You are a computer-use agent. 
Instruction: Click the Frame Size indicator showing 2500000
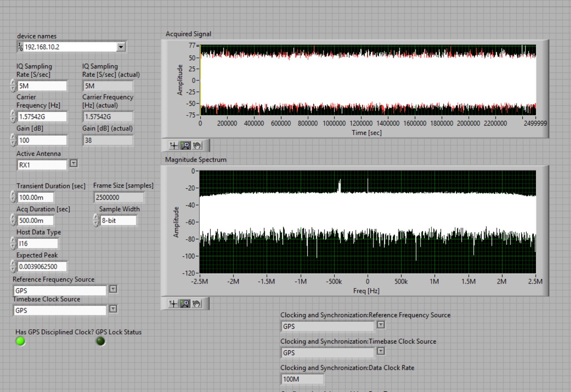pyautogui.click(x=119, y=198)
